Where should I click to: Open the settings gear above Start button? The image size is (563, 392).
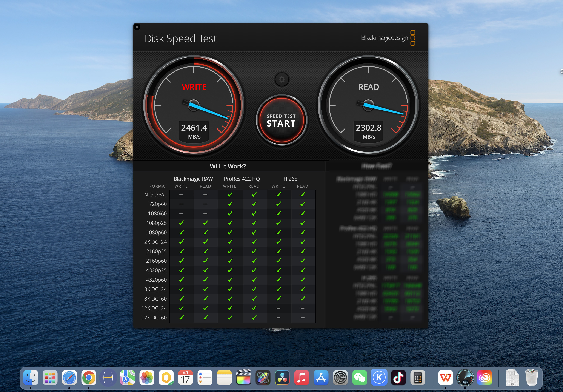[282, 79]
